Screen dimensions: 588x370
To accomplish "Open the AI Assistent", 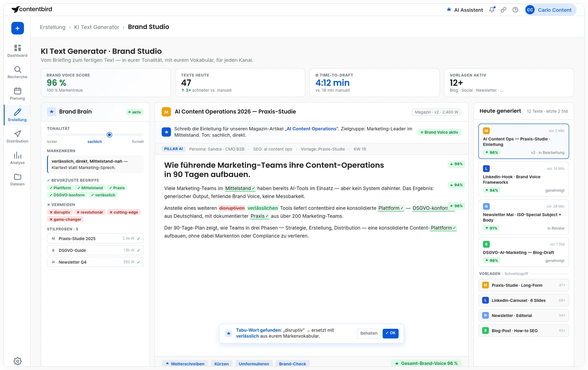I will 465,10.
